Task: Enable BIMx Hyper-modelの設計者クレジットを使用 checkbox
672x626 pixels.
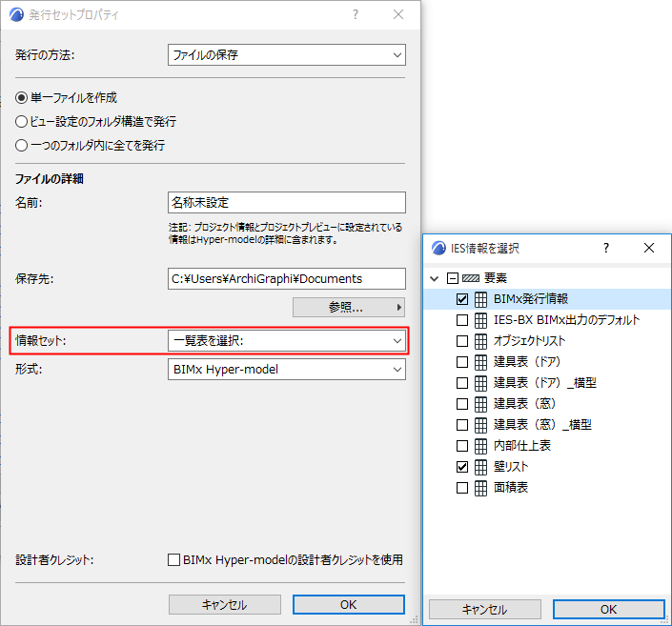Action: [x=173, y=560]
